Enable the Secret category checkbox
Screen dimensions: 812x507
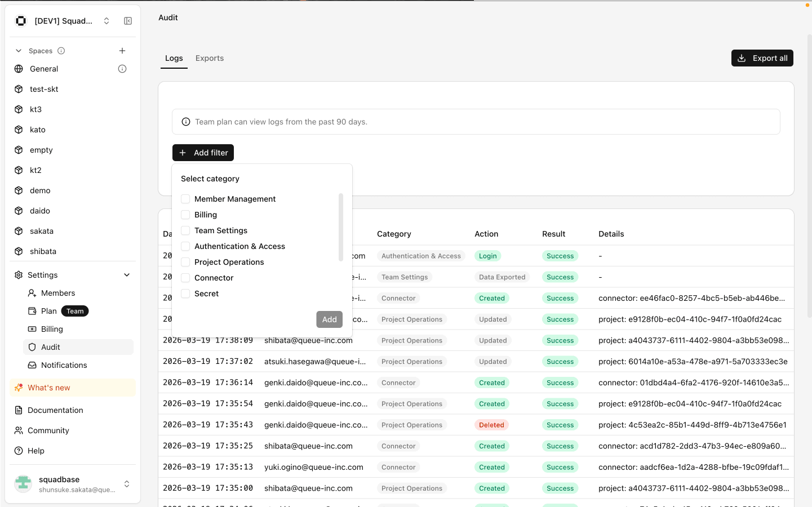tap(186, 293)
